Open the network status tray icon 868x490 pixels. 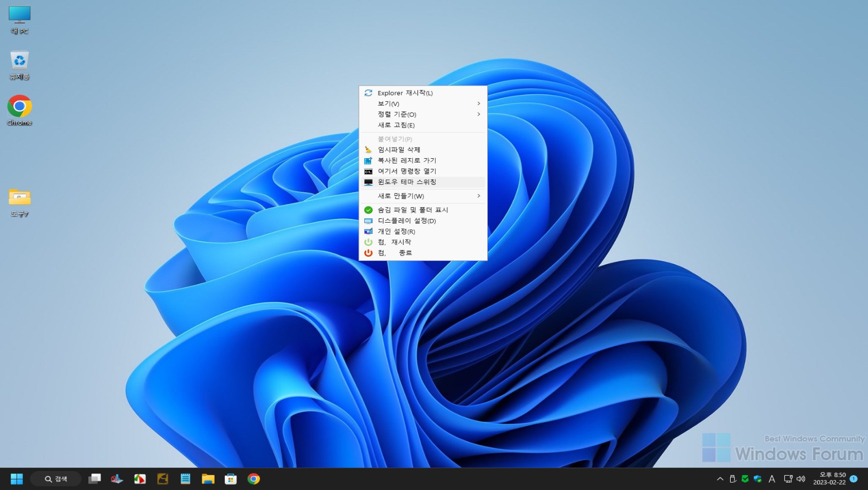(788, 479)
